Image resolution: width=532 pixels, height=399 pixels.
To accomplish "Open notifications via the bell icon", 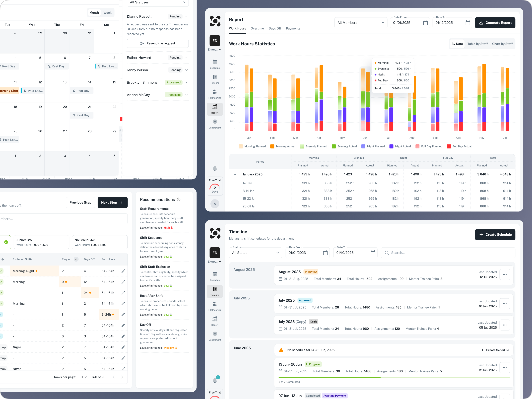I will tap(215, 168).
